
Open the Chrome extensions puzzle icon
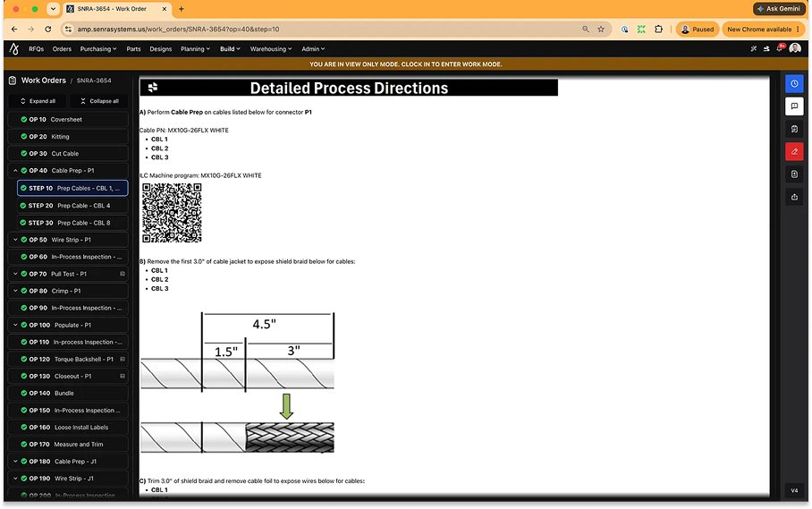click(x=658, y=30)
